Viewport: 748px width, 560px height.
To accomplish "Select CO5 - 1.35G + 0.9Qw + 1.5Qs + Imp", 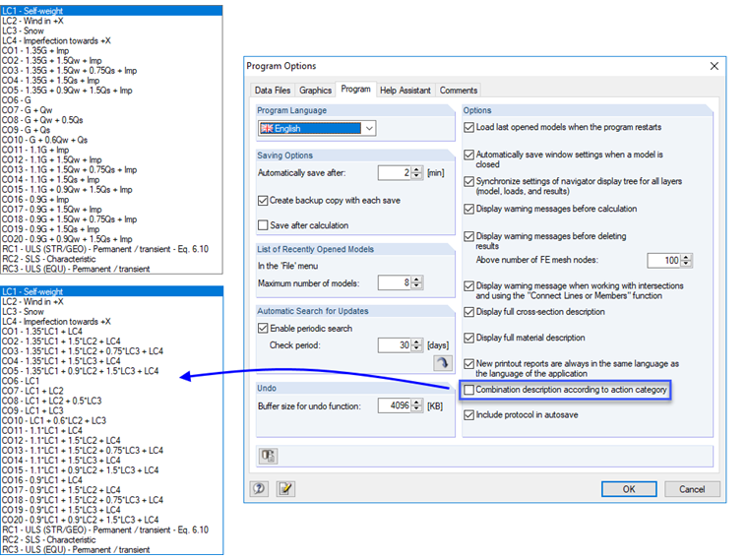I will [111, 91].
